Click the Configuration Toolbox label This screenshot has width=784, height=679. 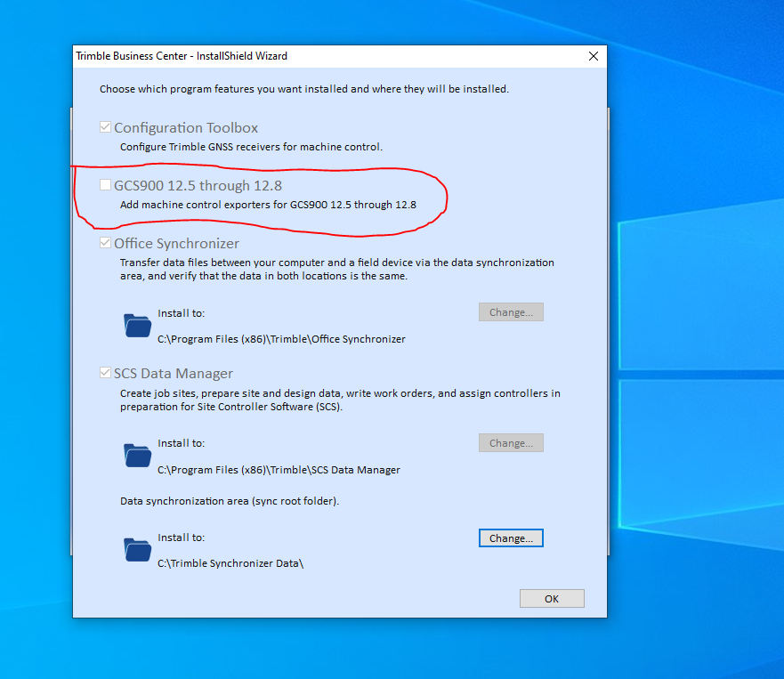click(186, 128)
